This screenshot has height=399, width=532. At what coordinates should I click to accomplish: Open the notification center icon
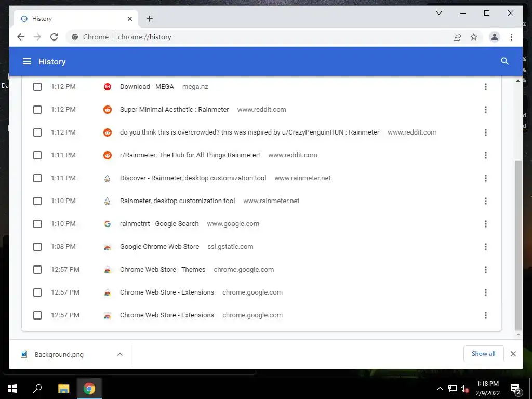click(516, 389)
